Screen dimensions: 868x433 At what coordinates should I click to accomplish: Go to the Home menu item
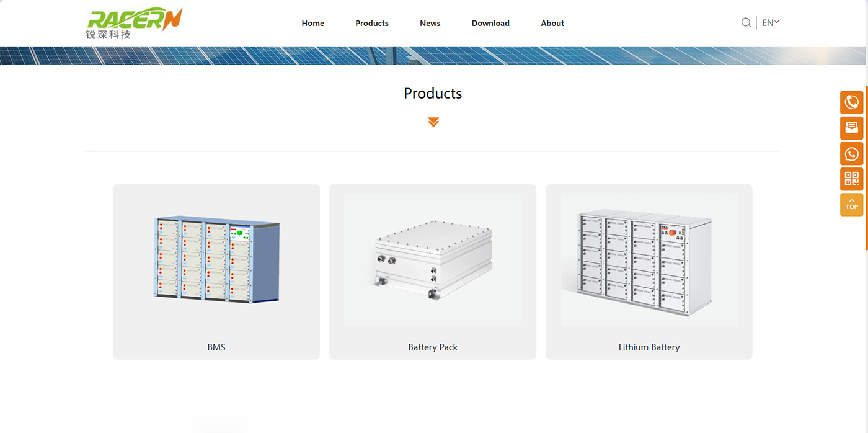pyautogui.click(x=312, y=24)
